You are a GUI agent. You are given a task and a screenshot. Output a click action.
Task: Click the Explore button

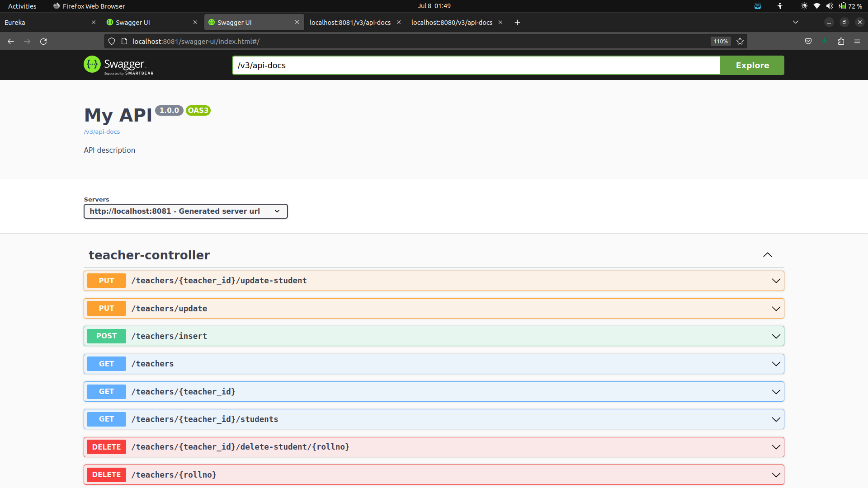(752, 65)
